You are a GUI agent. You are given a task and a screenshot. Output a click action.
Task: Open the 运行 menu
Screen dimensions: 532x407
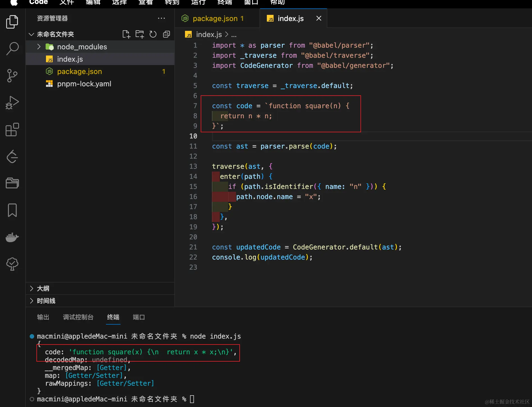pyautogui.click(x=198, y=2)
